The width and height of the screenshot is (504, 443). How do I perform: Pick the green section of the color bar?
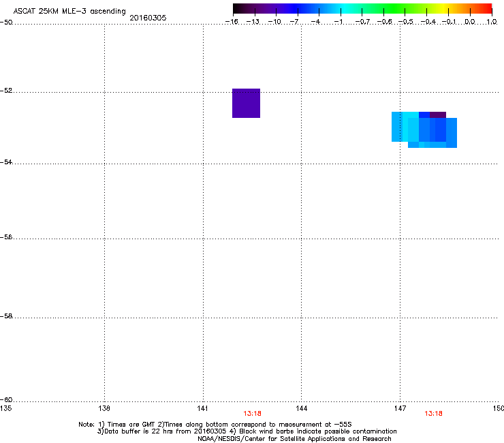coord(395,8)
